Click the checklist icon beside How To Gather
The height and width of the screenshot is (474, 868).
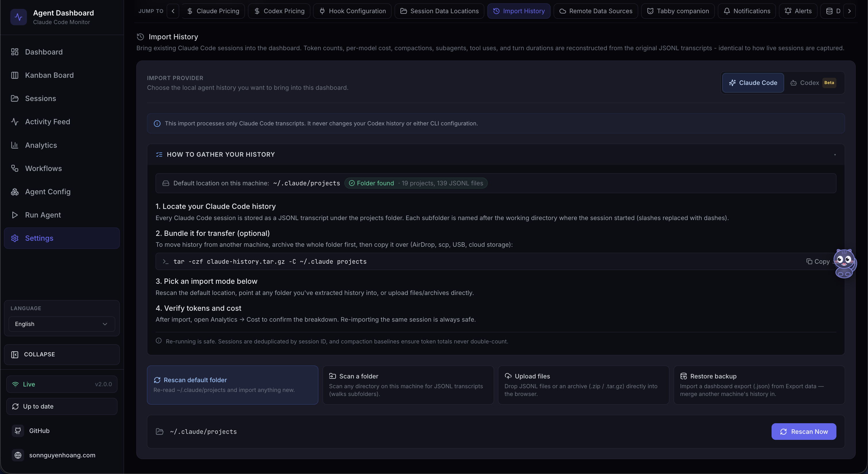[x=159, y=155]
